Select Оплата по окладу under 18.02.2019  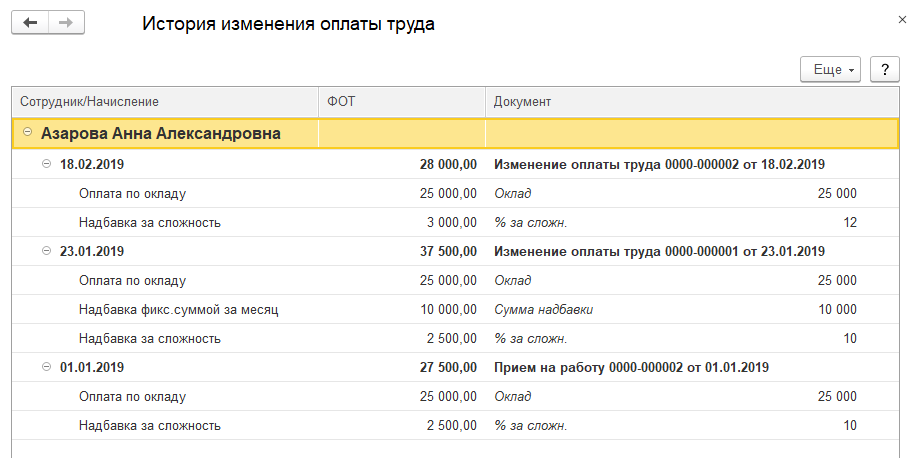click(x=132, y=193)
